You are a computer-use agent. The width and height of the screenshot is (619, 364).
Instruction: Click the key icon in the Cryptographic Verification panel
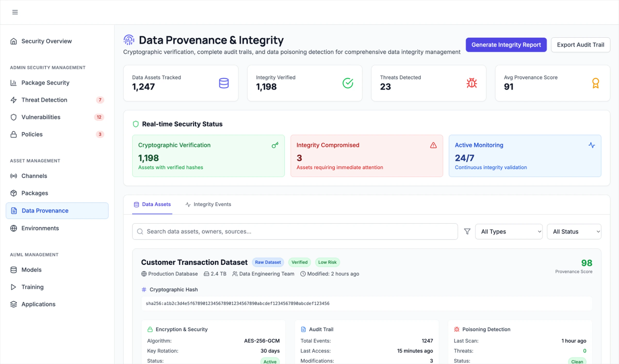coord(275,145)
